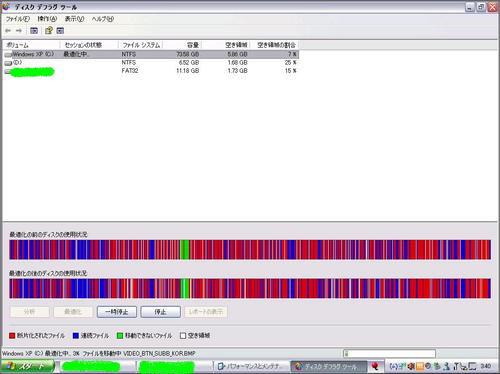Click the ディスク デフラグ ツール taskbar button

pos(329,367)
